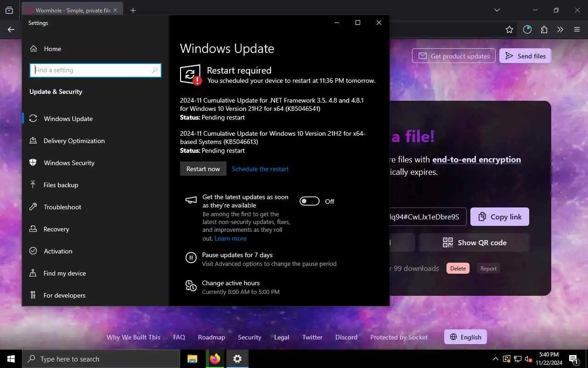
Task: Click the search magnifier in Find a setting
Action: [155, 70]
